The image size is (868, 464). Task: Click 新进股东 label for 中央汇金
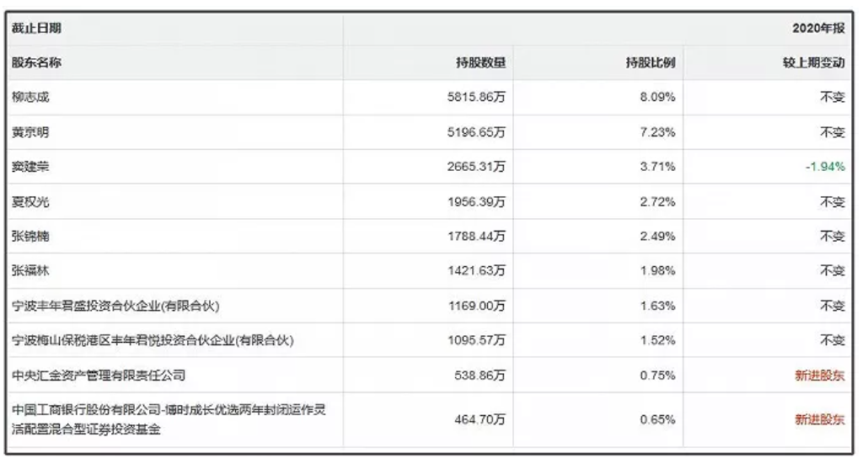coord(819,375)
